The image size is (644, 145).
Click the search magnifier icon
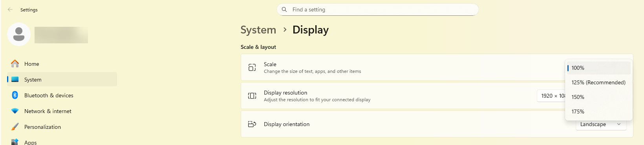(x=284, y=9)
